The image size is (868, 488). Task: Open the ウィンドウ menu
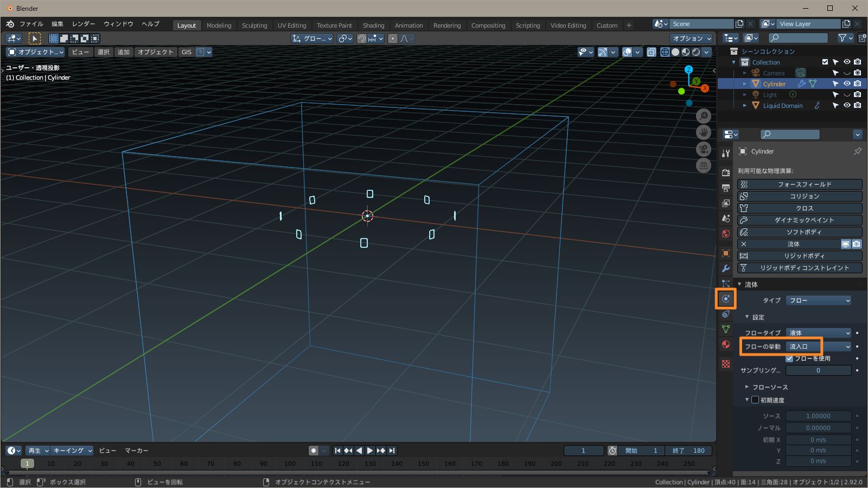click(x=118, y=24)
